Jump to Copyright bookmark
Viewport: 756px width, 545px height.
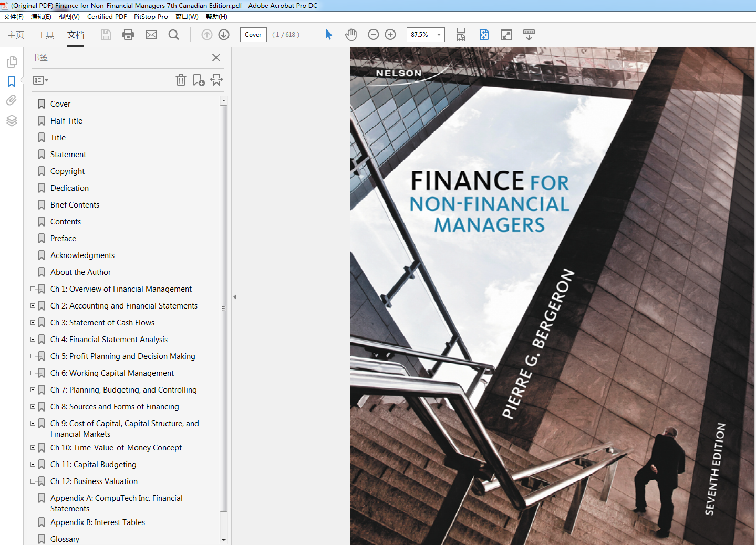coord(67,171)
